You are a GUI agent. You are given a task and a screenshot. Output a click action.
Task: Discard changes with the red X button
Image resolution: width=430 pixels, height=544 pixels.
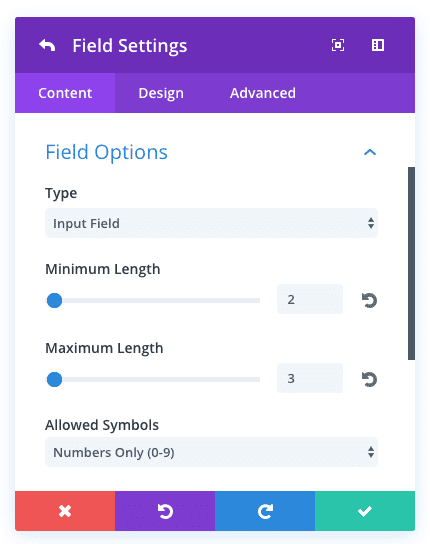click(x=65, y=511)
